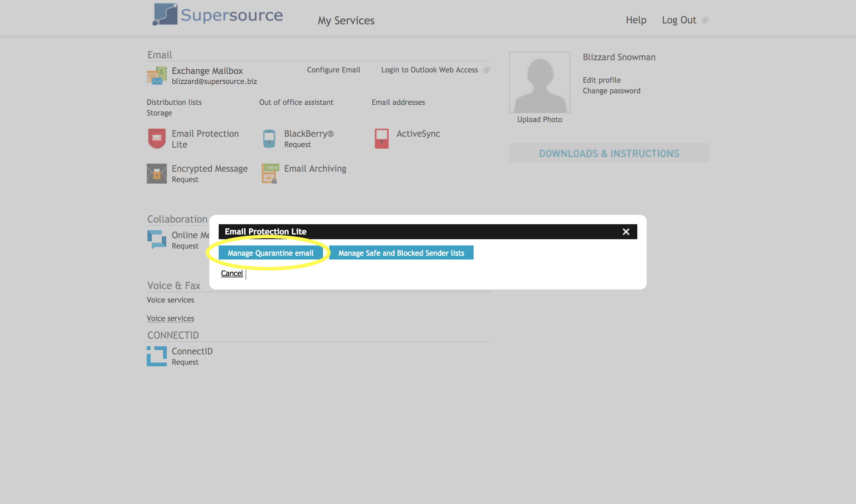Open Configure Email
This screenshot has height=504, width=856.
coord(334,70)
